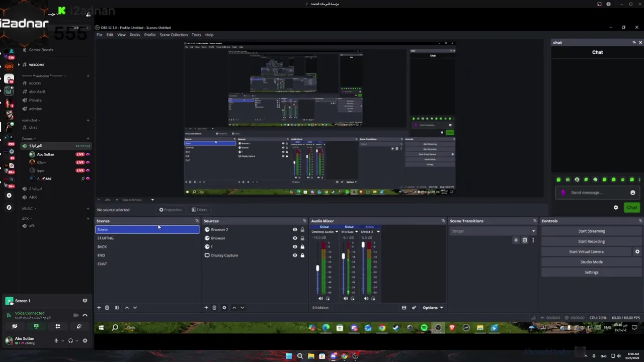Open the transition properties three-dot menu
Screen dimensions: 644x362
[533, 240]
